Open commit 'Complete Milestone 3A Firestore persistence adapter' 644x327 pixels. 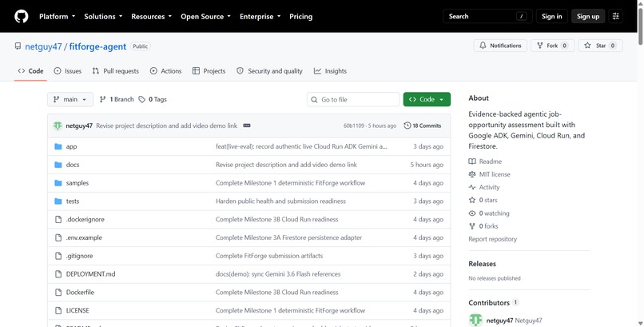tap(288, 237)
